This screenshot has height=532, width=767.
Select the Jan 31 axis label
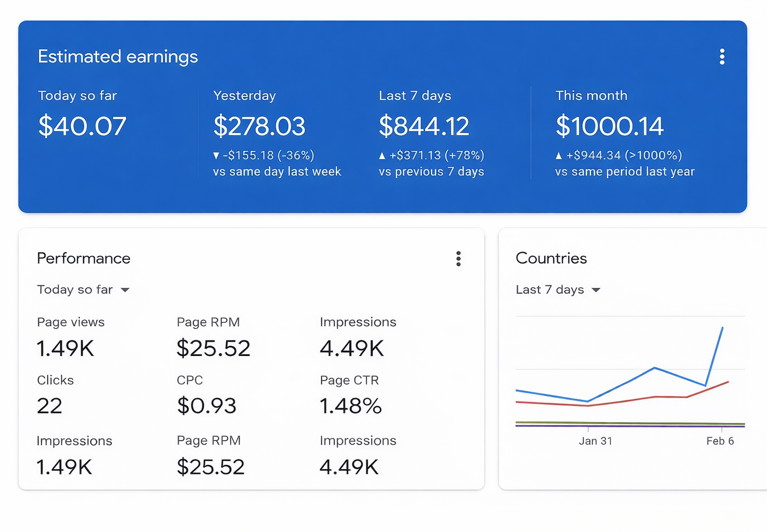(595, 441)
